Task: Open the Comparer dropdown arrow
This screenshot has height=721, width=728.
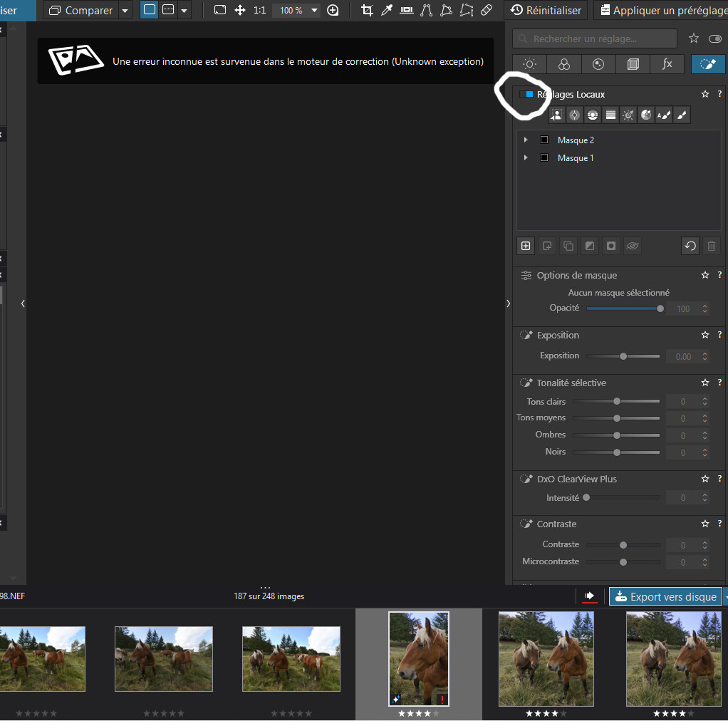Action: pos(125,11)
